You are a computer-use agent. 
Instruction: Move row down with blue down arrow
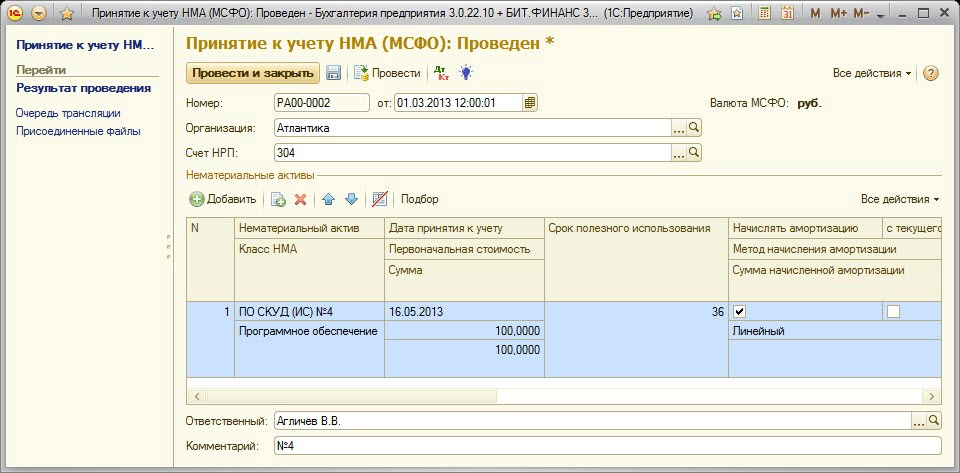click(350, 199)
